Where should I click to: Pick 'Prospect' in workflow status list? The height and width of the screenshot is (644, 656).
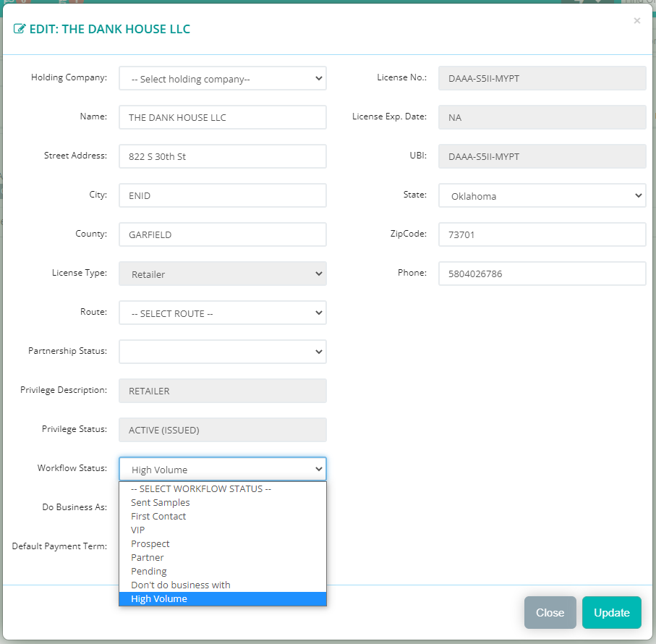pos(150,543)
